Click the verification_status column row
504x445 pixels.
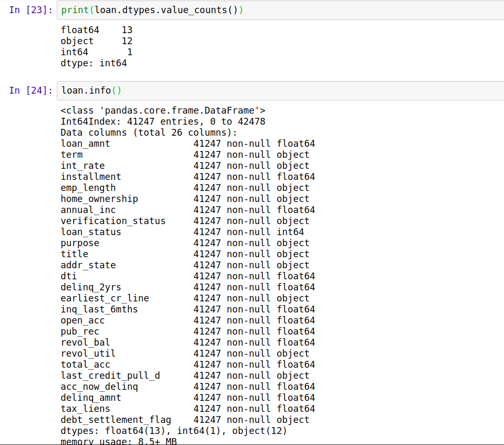point(185,221)
